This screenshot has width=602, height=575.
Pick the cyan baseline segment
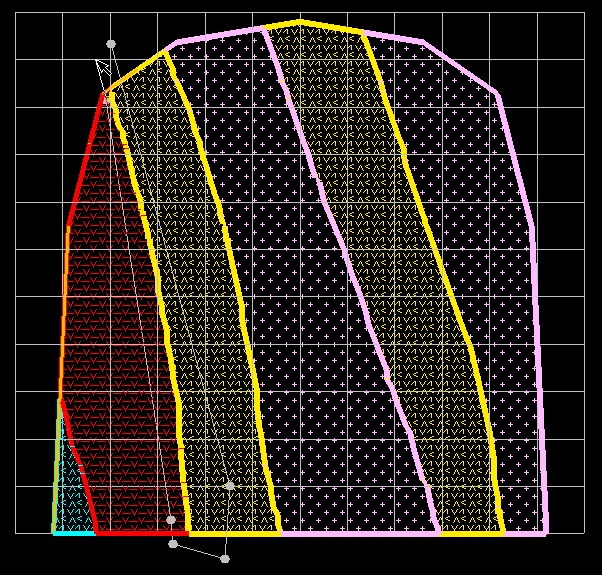74,533
